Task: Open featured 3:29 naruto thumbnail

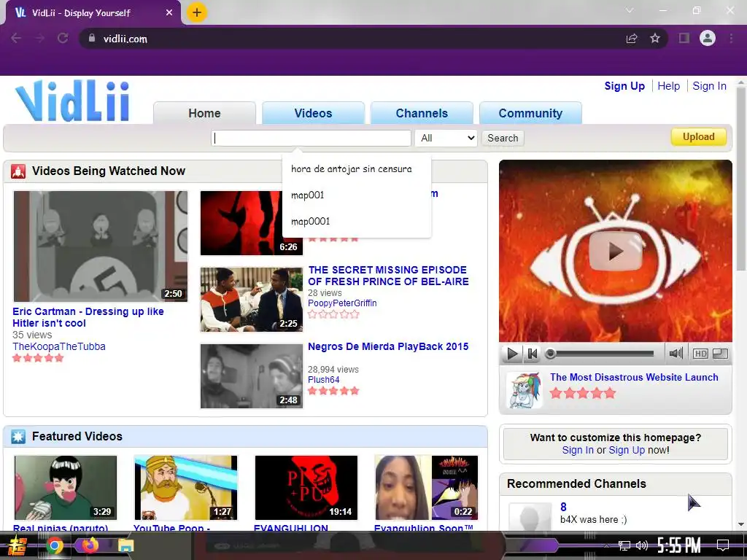Action: [x=66, y=488]
